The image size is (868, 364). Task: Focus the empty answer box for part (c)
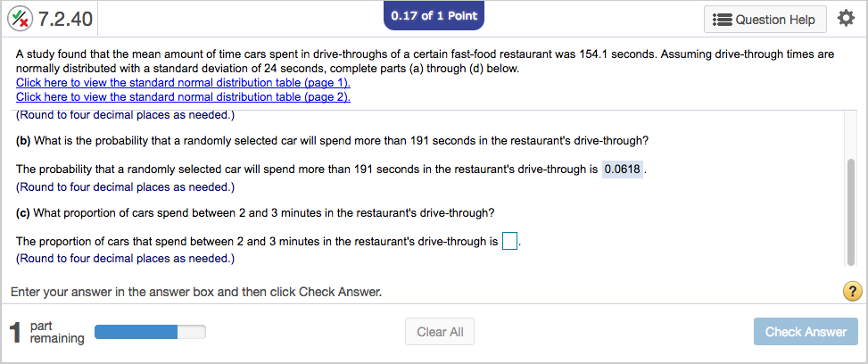pyautogui.click(x=509, y=242)
